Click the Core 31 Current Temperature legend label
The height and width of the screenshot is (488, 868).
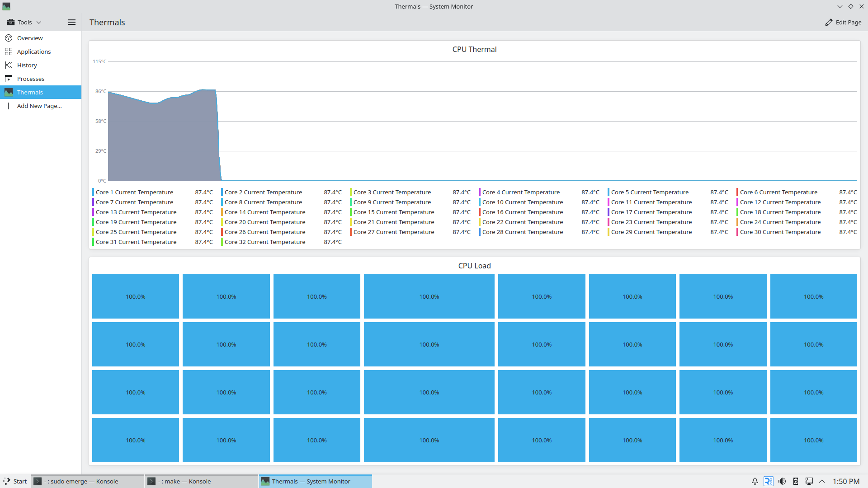coord(136,242)
